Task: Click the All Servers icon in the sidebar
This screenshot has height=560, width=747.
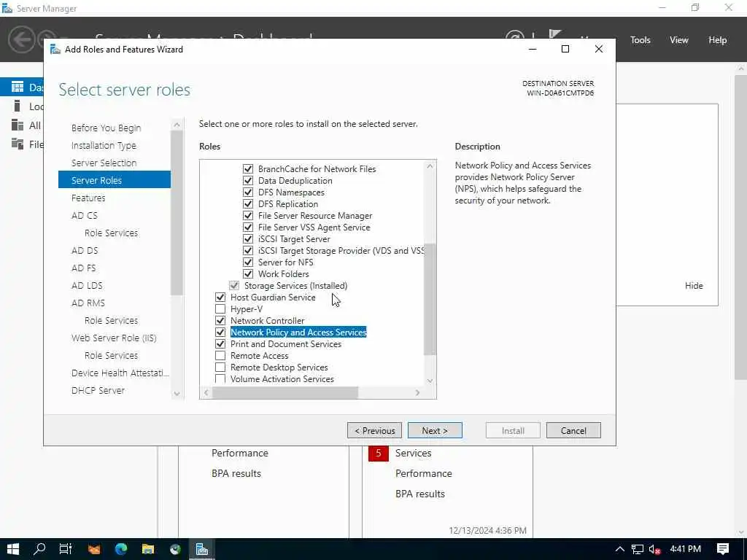Action: pos(18,125)
